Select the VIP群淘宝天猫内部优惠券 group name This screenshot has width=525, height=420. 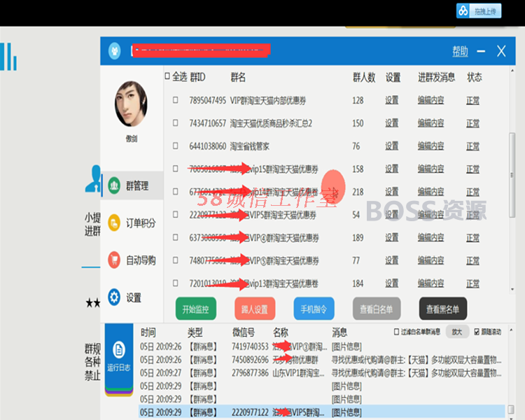click(x=268, y=101)
